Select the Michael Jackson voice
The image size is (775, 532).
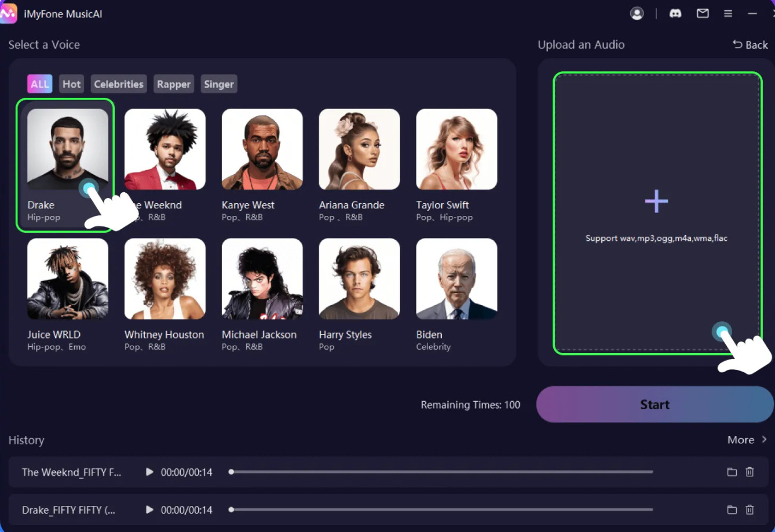(262, 279)
